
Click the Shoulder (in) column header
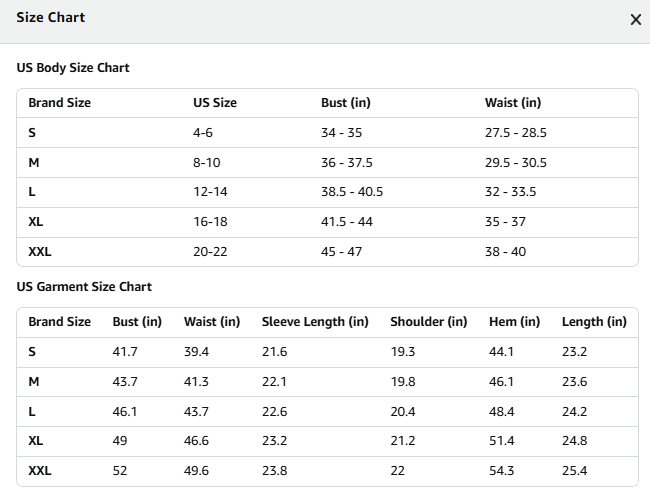pos(429,322)
